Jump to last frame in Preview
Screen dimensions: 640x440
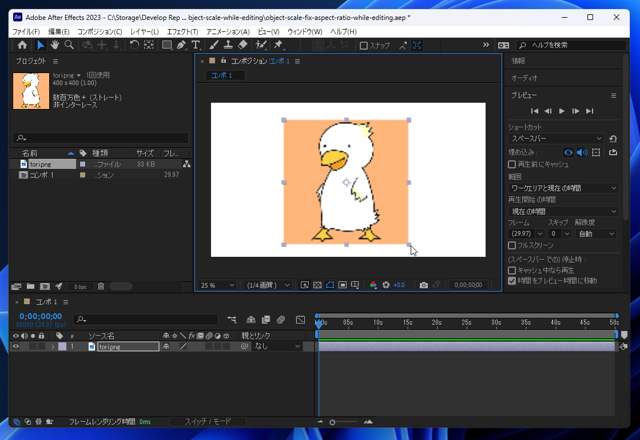[589, 111]
